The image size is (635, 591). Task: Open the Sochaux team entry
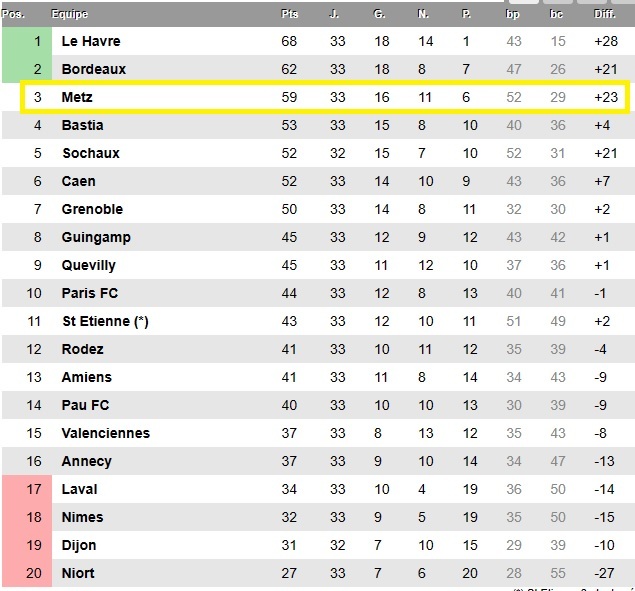pos(90,153)
